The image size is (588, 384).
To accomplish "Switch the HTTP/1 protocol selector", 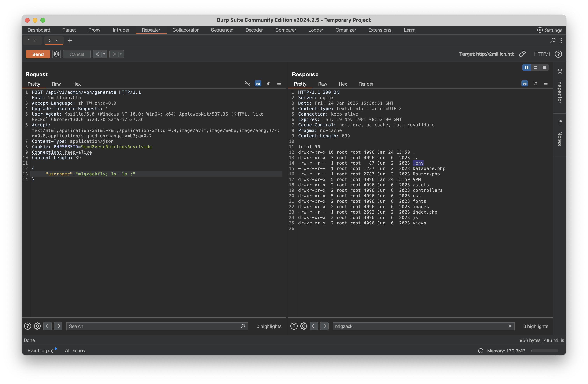I will pos(542,54).
